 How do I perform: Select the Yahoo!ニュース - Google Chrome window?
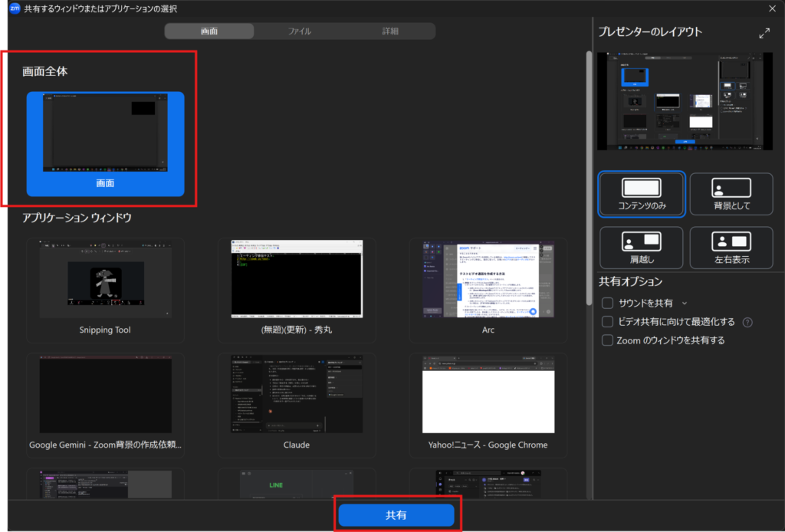488,406
